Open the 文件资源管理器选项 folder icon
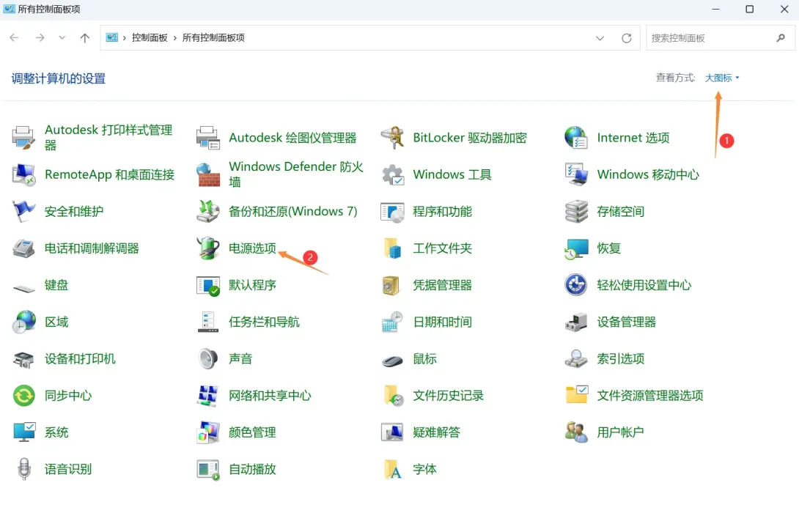 click(576, 396)
